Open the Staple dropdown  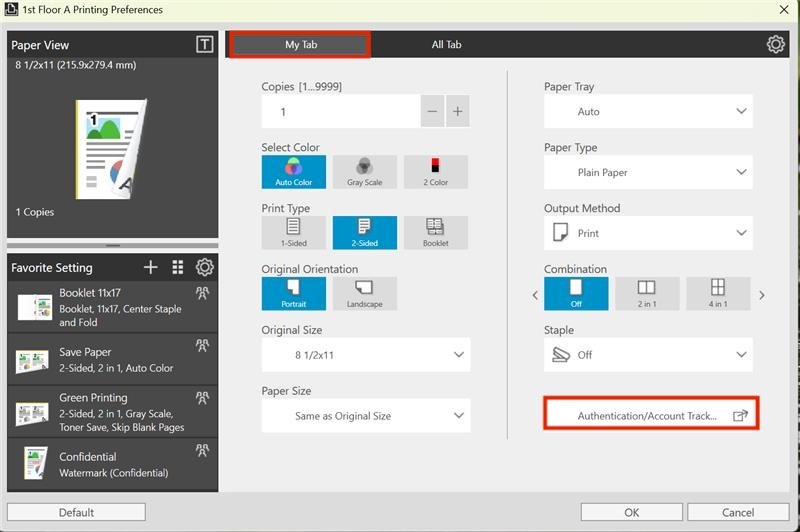coord(648,354)
